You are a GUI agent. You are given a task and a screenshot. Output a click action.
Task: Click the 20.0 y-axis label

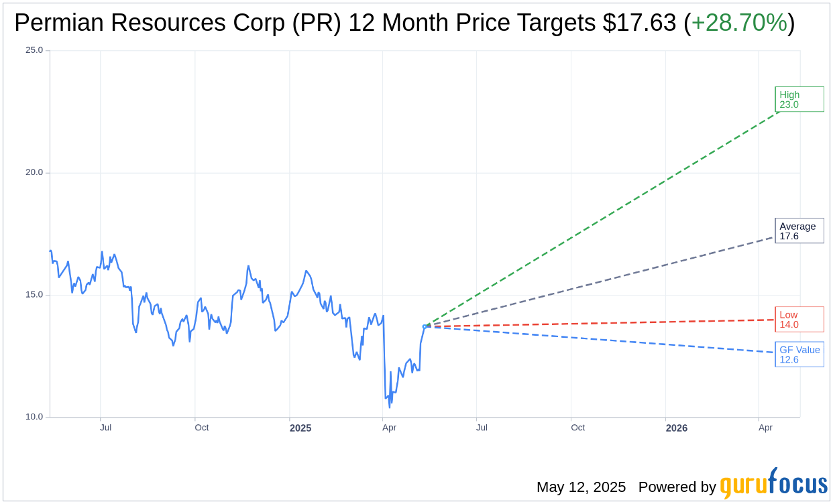pyautogui.click(x=34, y=172)
